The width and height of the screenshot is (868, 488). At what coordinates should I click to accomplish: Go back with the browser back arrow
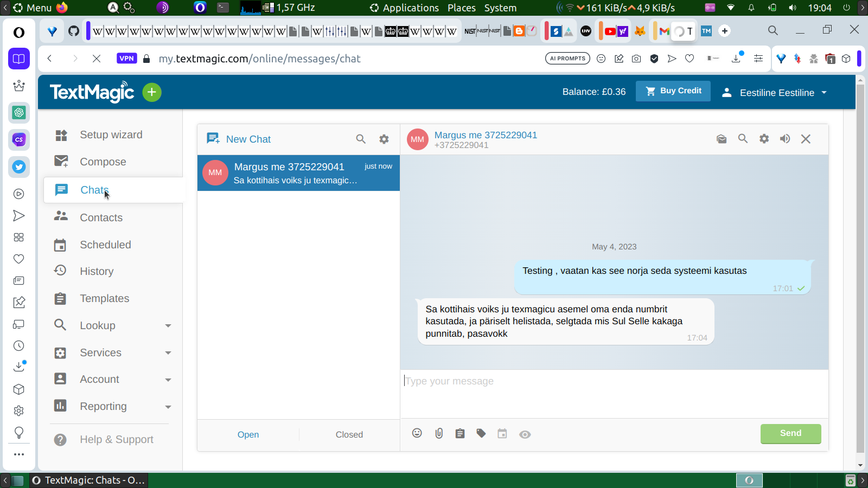(49, 59)
